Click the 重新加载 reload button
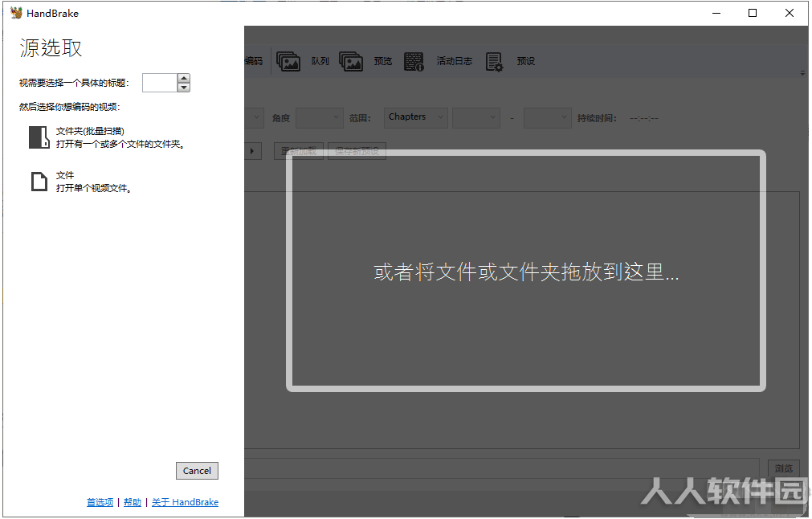 [x=299, y=151]
